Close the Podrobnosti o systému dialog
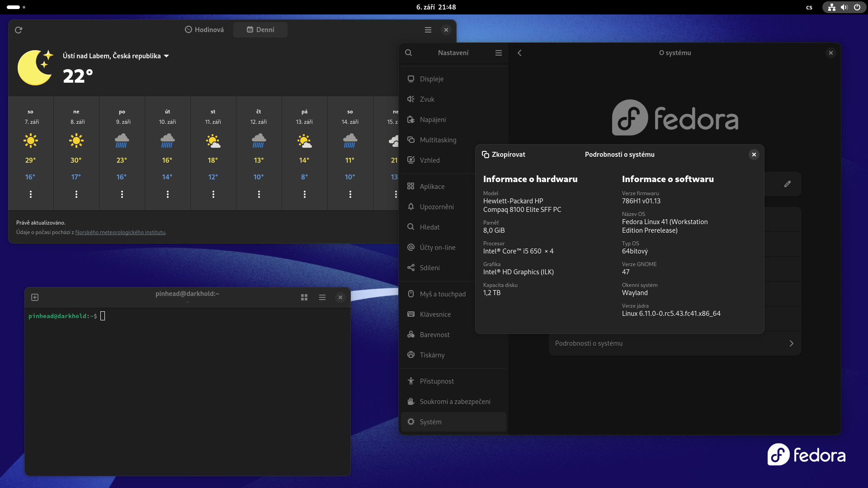The width and height of the screenshot is (868, 488). 754,155
